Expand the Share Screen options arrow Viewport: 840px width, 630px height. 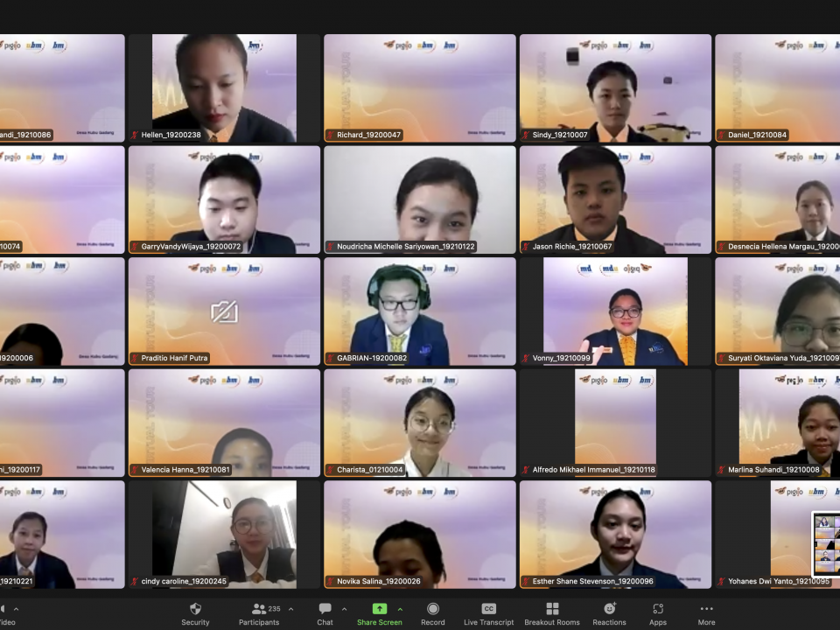pos(400,609)
